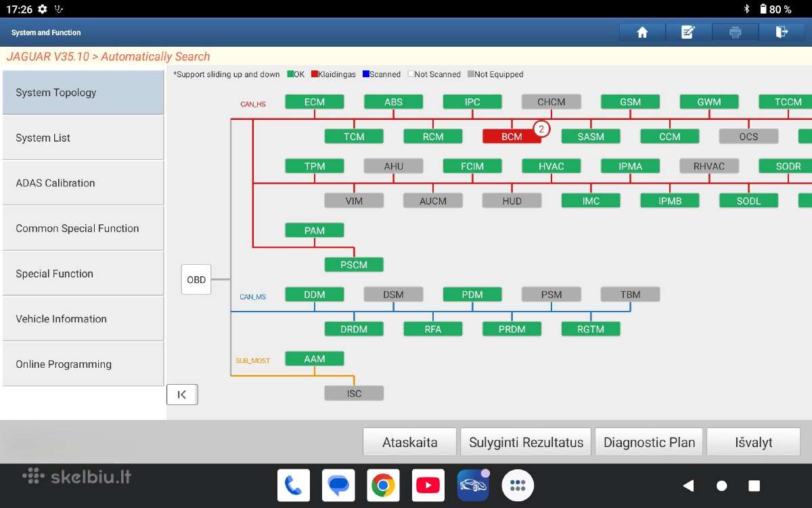Open the car diagnostic app icon
Image resolution: width=812 pixels, height=508 pixels.
(x=473, y=486)
